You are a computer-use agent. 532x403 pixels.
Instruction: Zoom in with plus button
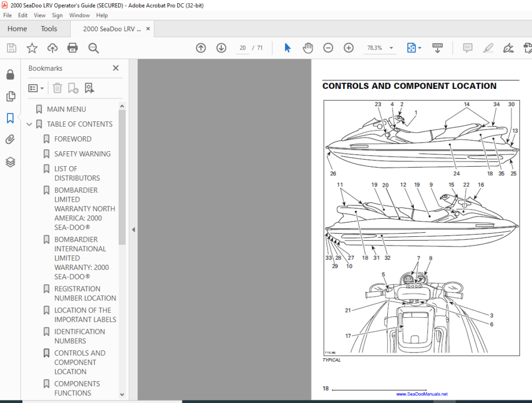(x=348, y=48)
